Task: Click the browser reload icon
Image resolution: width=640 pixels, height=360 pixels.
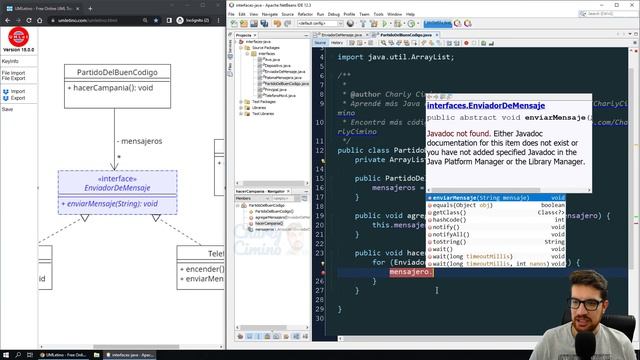Action: click(x=29, y=20)
